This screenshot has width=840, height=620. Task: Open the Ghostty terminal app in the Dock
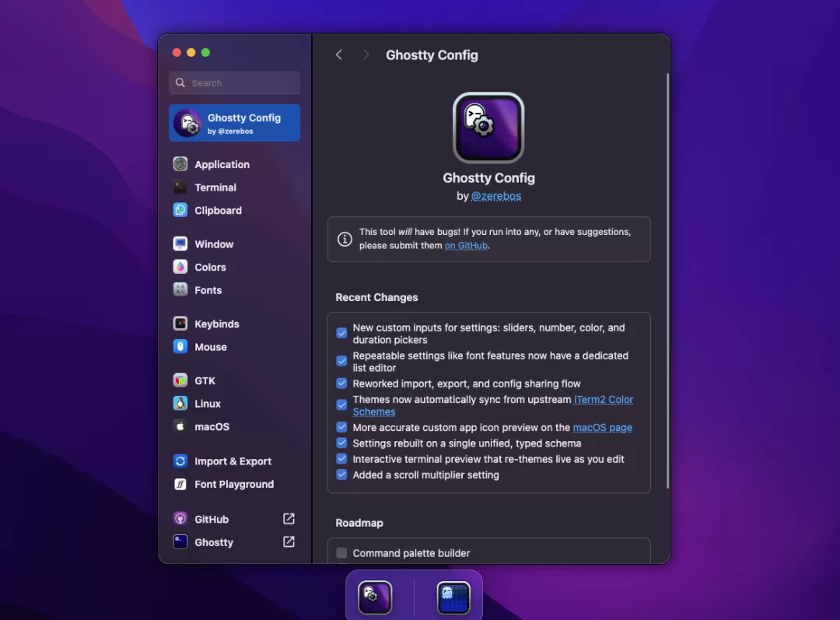coord(453,597)
